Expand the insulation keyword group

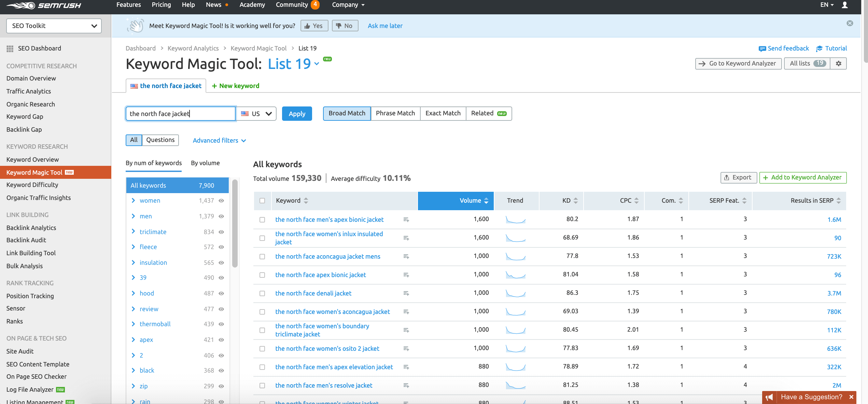(x=134, y=262)
